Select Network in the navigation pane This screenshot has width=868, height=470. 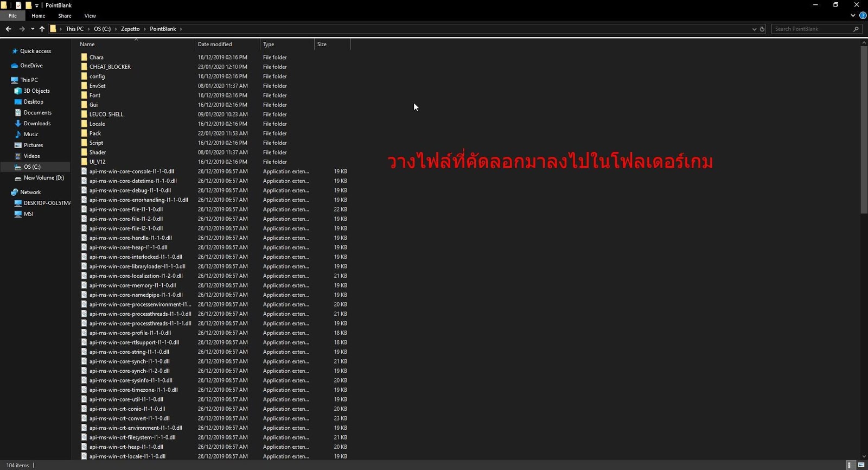pyautogui.click(x=30, y=192)
